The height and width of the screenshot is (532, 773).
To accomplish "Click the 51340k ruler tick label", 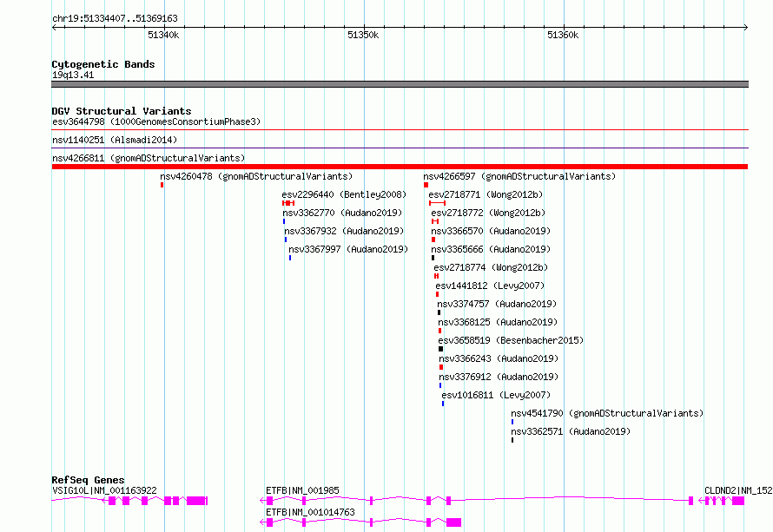I will [163, 35].
